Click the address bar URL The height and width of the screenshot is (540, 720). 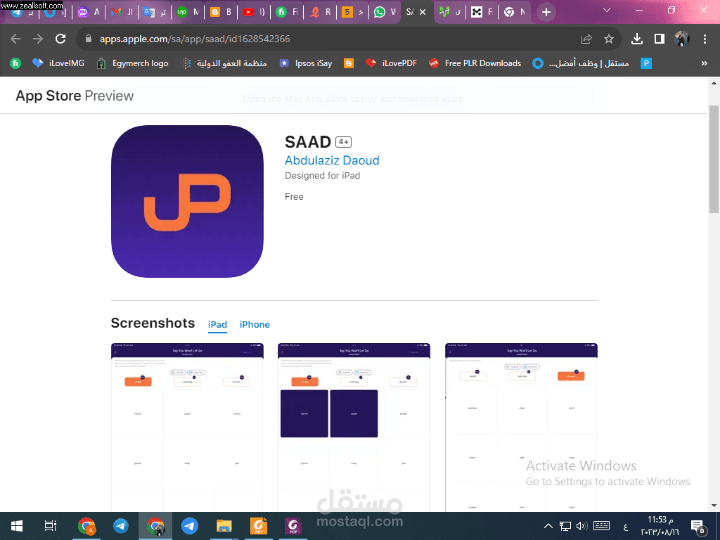click(x=195, y=39)
